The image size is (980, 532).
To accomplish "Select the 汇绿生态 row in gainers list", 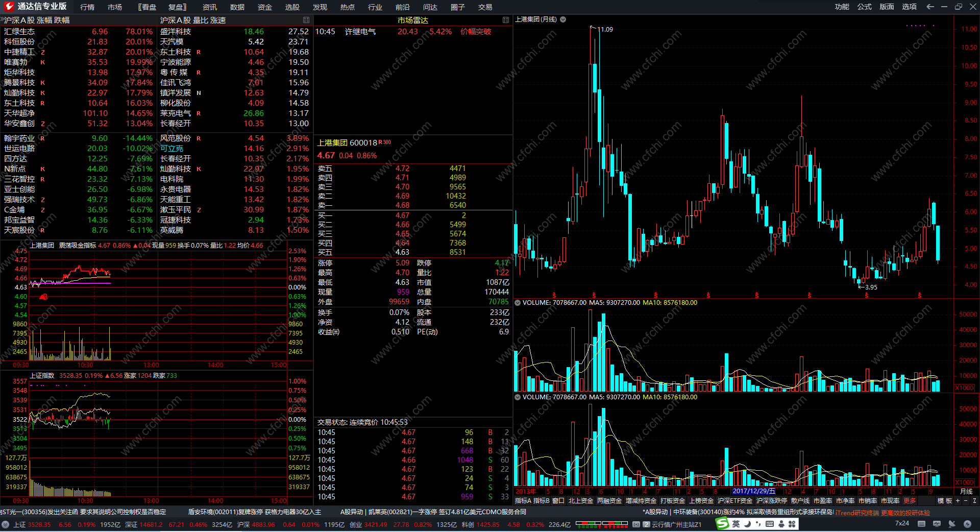I will pyautogui.click(x=79, y=32).
